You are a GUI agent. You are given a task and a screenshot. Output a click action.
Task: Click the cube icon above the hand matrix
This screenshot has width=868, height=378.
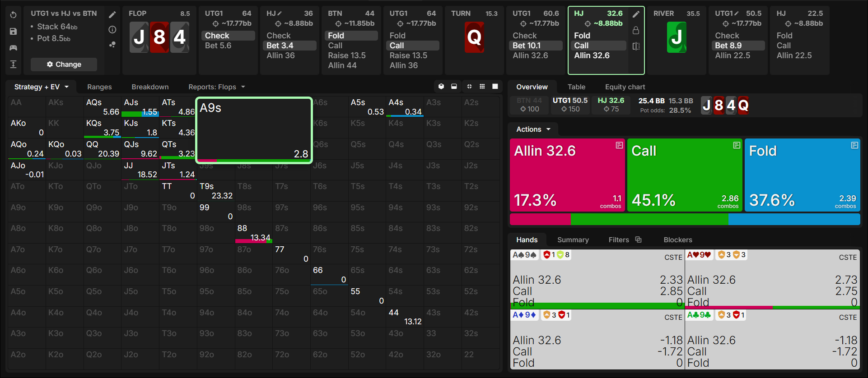(441, 87)
